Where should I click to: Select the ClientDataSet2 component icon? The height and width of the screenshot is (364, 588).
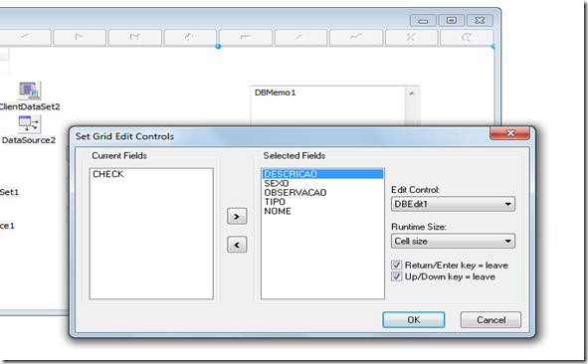click(29, 91)
